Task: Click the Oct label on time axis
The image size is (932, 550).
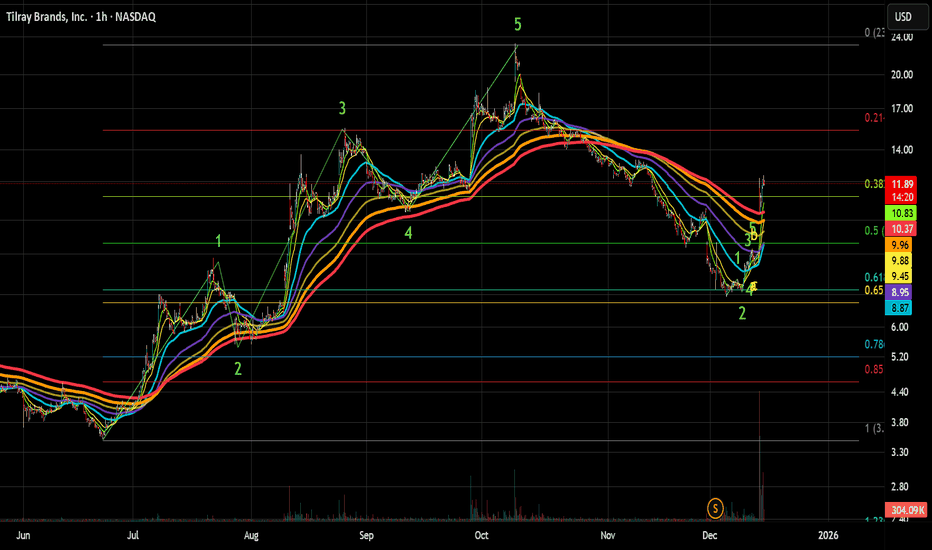Action: point(481,535)
